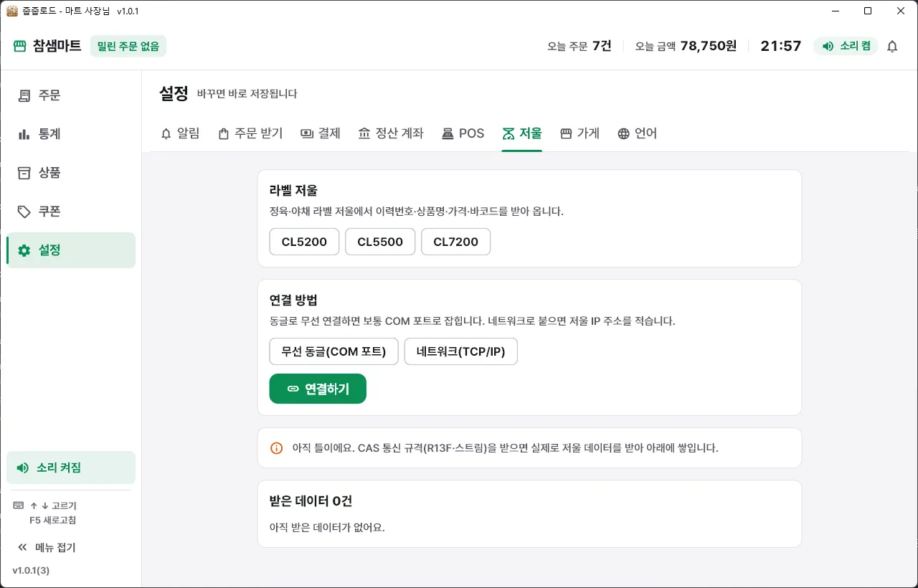The height and width of the screenshot is (588, 918).
Task: Select the 저울 tab
Action: point(522,133)
